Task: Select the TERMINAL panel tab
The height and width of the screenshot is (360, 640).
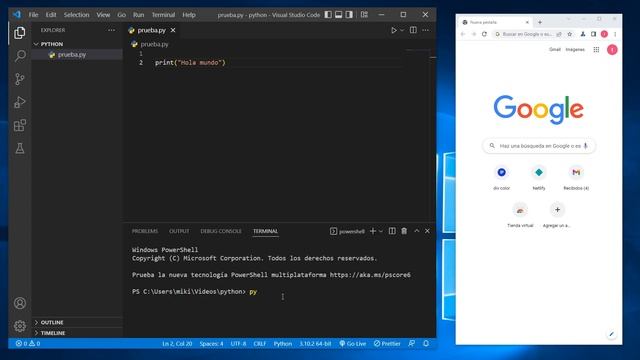Action: coord(265,231)
